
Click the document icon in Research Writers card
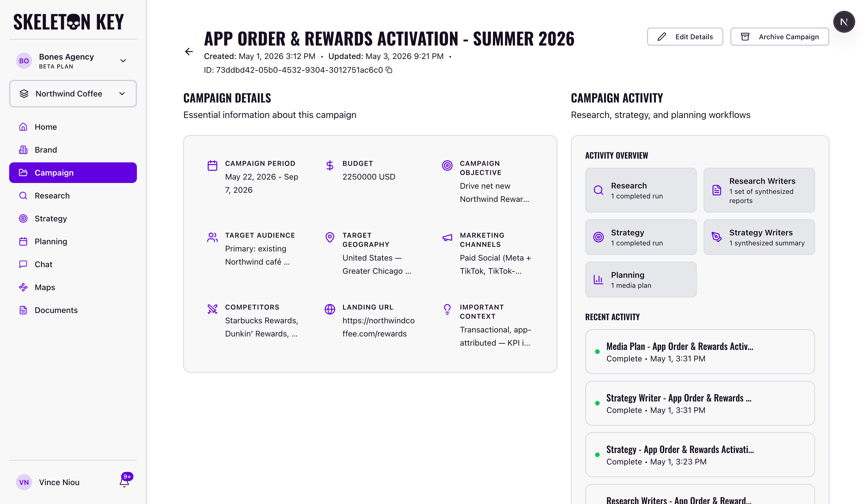coord(717,190)
